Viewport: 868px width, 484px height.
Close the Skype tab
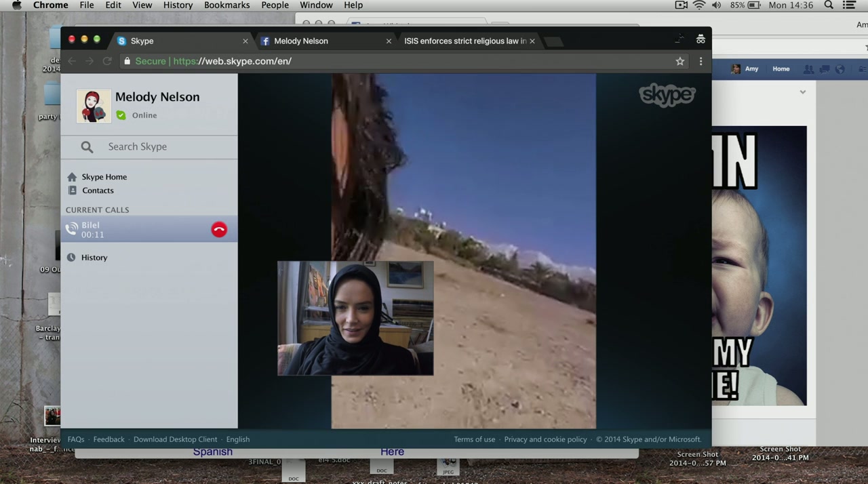tap(245, 41)
